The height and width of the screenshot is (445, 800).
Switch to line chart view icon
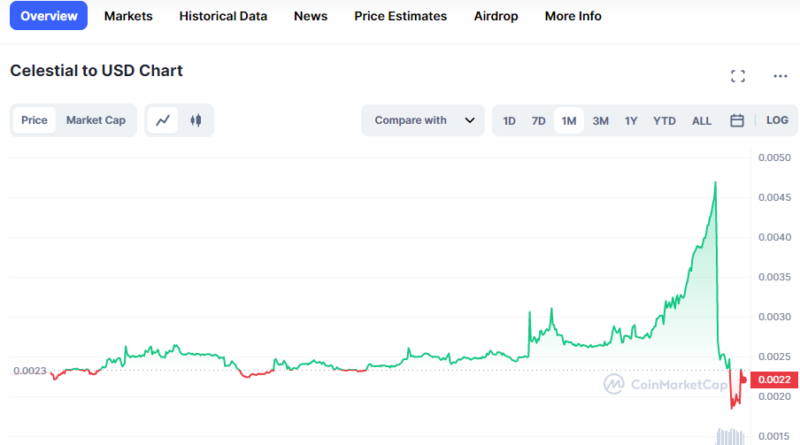(163, 120)
